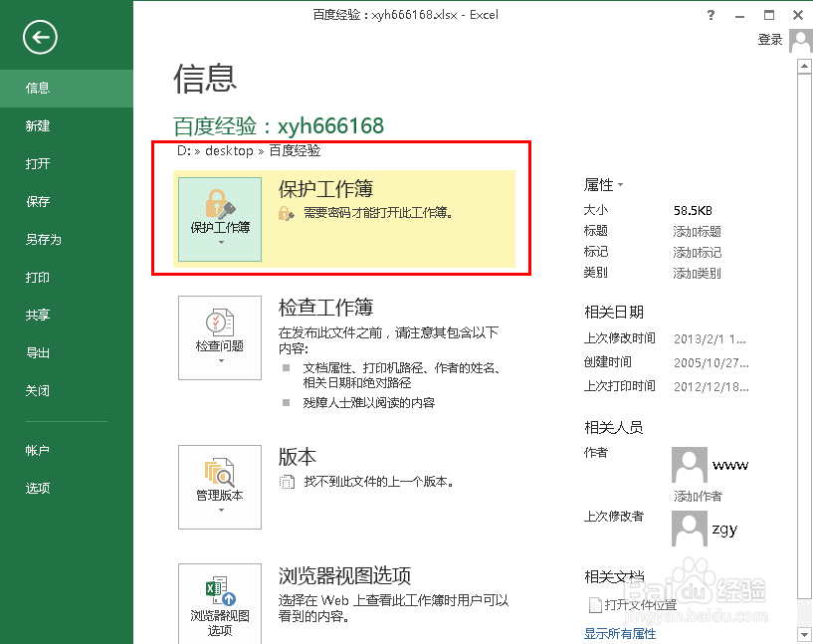The height and width of the screenshot is (644, 813).
Task: Click the www author avatar
Action: point(689,464)
